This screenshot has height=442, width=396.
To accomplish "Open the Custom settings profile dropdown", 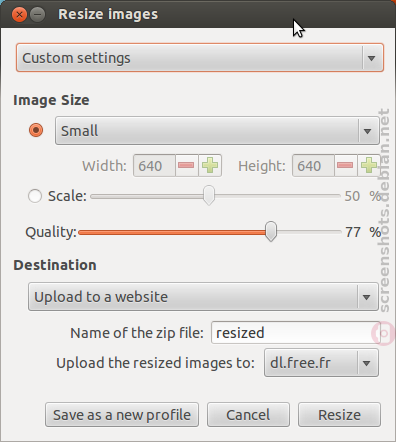I will (x=200, y=58).
